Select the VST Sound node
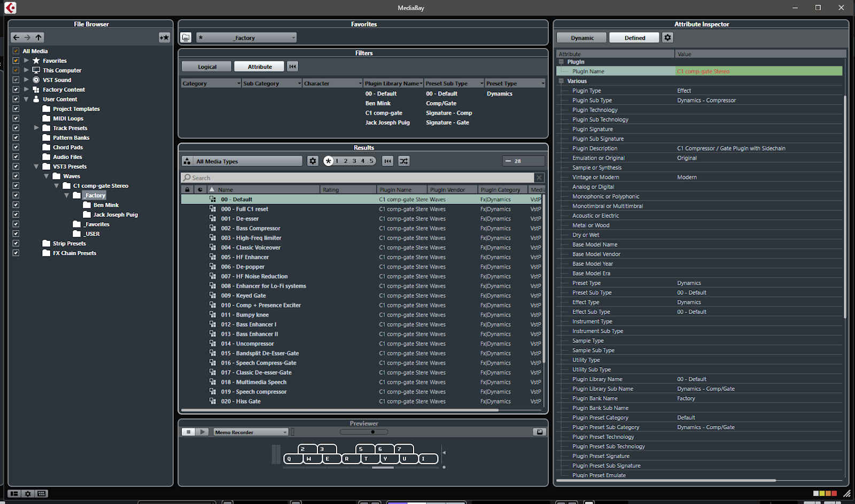 pyautogui.click(x=57, y=80)
